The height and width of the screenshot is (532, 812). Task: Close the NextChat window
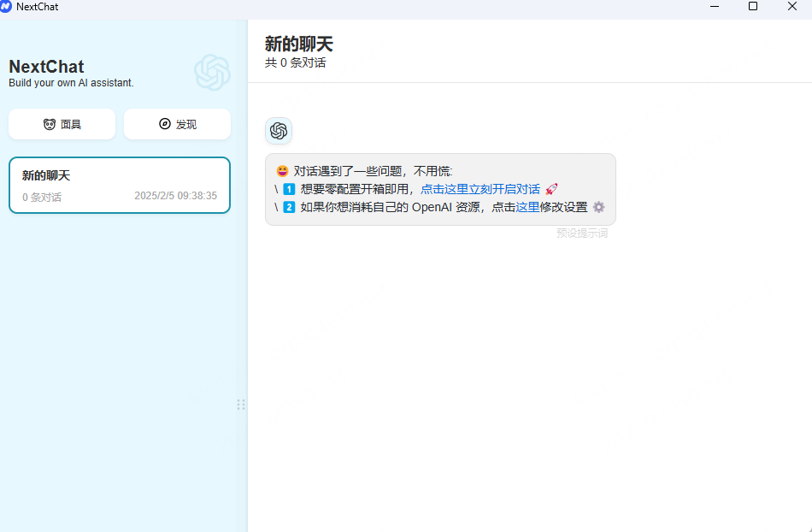792,6
